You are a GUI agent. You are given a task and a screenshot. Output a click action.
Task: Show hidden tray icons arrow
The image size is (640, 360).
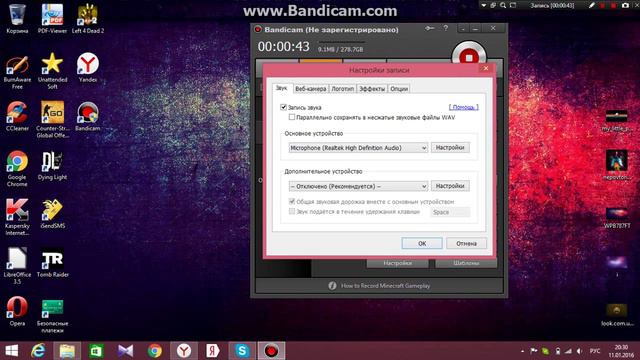pos(522,351)
